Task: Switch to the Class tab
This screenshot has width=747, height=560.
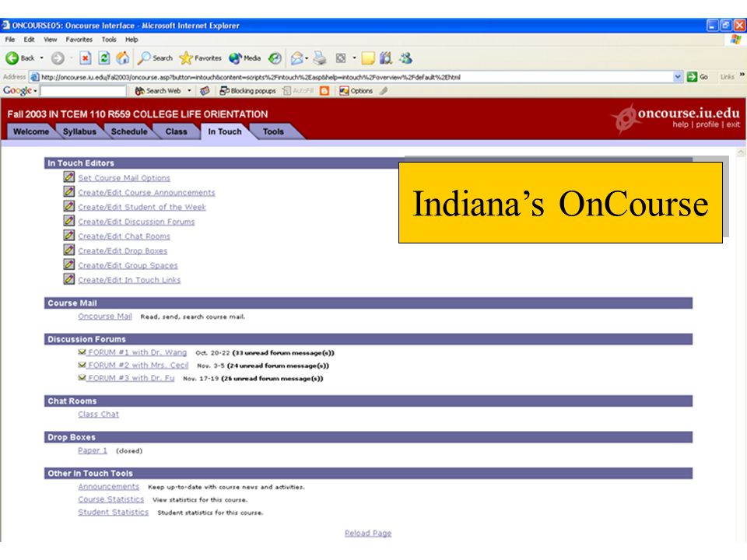Action: pos(177,131)
